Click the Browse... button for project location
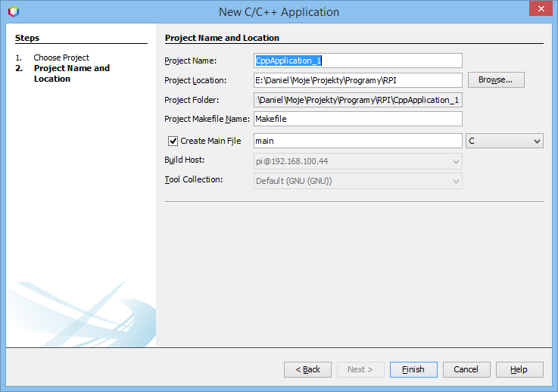 495,79
